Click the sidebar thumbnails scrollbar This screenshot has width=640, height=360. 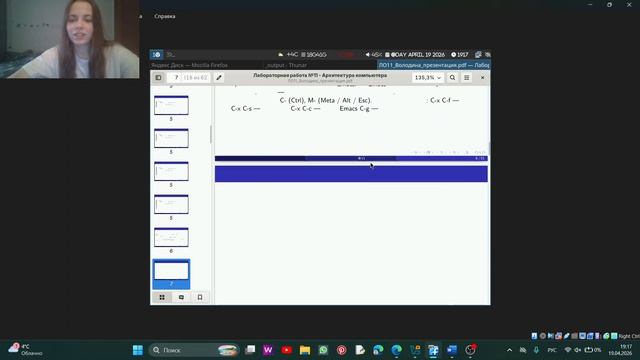tap(211, 135)
